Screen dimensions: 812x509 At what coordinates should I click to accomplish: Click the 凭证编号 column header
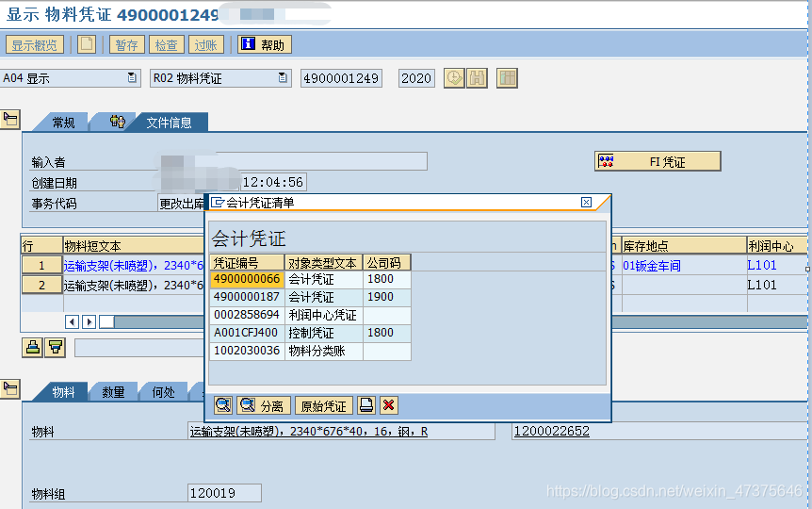pos(247,263)
